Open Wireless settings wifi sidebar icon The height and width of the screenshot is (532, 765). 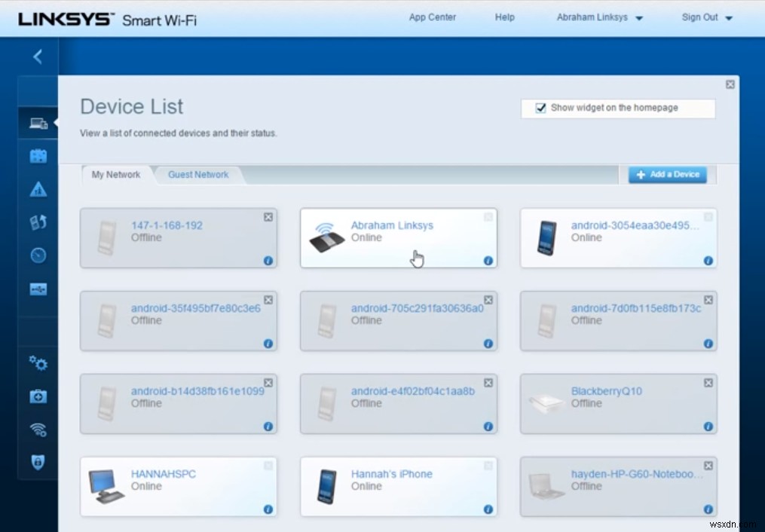click(x=38, y=429)
